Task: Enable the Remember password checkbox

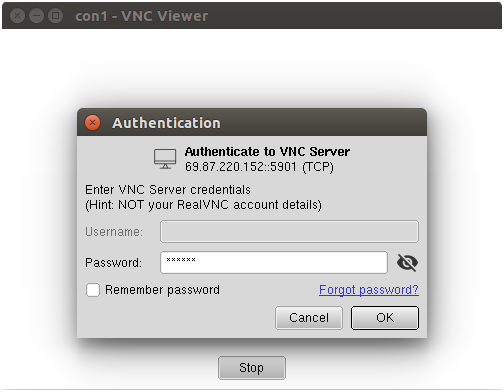Action: click(x=93, y=290)
